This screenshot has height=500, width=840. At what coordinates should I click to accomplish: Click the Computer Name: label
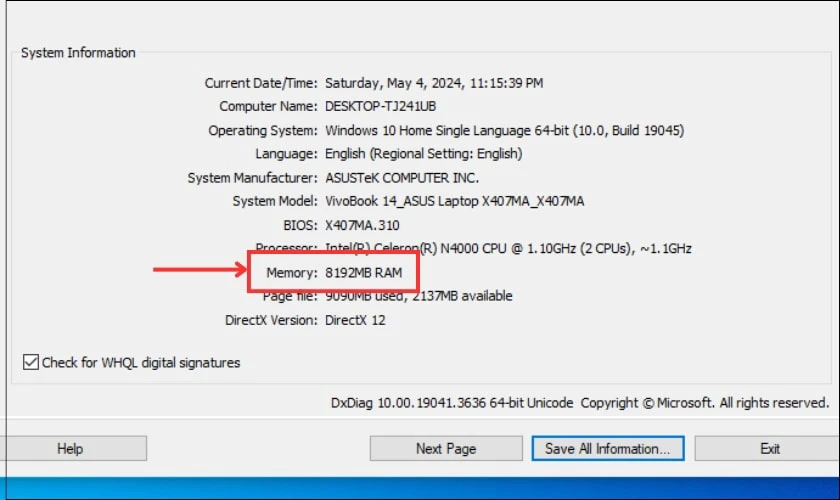[x=268, y=106]
